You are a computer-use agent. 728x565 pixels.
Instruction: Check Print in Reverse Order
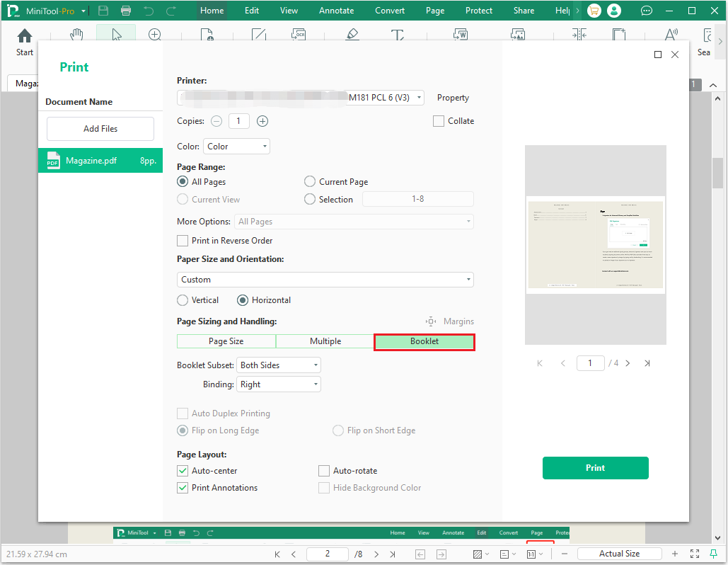(183, 241)
